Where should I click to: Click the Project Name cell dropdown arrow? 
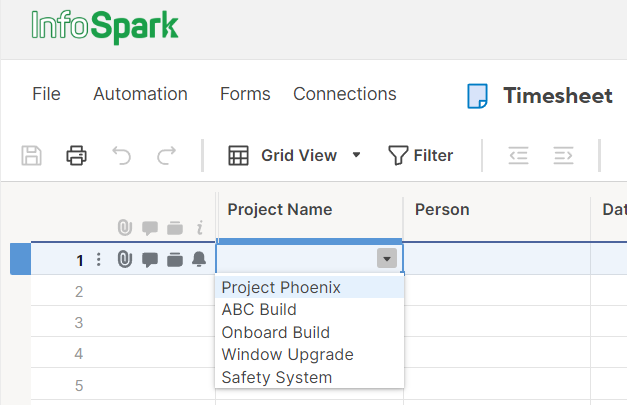(x=387, y=259)
